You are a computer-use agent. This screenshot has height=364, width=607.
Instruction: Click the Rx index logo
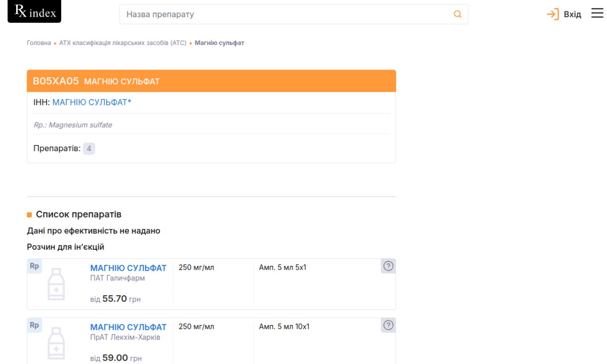35,12
